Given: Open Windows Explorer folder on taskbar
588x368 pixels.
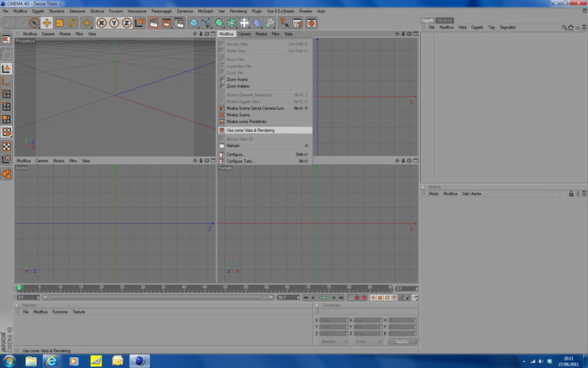Looking at the screenshot, I should coord(31,361).
